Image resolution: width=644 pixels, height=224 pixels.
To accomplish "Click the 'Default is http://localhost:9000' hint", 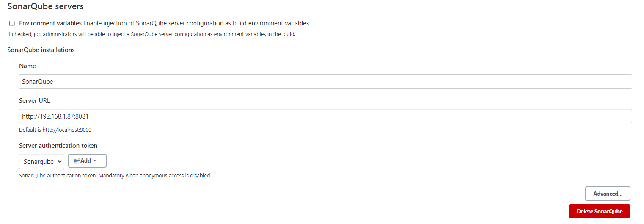I will tap(55, 130).
